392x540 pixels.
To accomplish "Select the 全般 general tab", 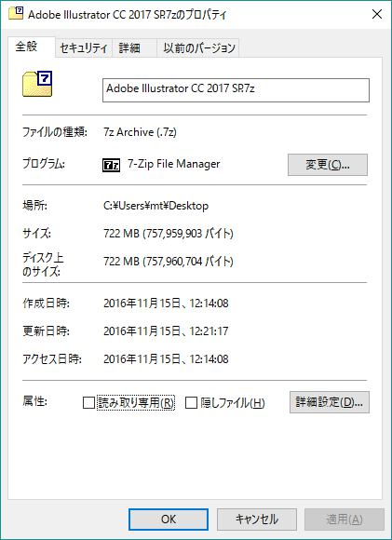I will click(32, 47).
